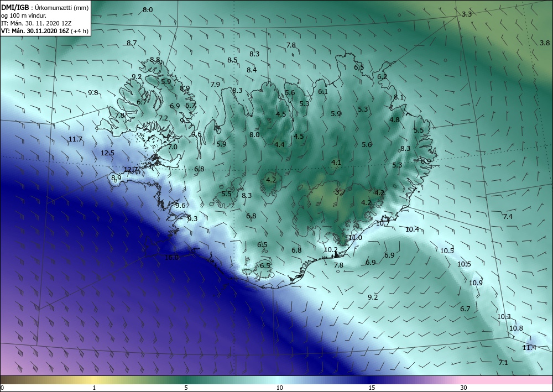Click the 15 label on the color scale
Image resolution: width=553 pixels, height=392 pixels.
372,388
